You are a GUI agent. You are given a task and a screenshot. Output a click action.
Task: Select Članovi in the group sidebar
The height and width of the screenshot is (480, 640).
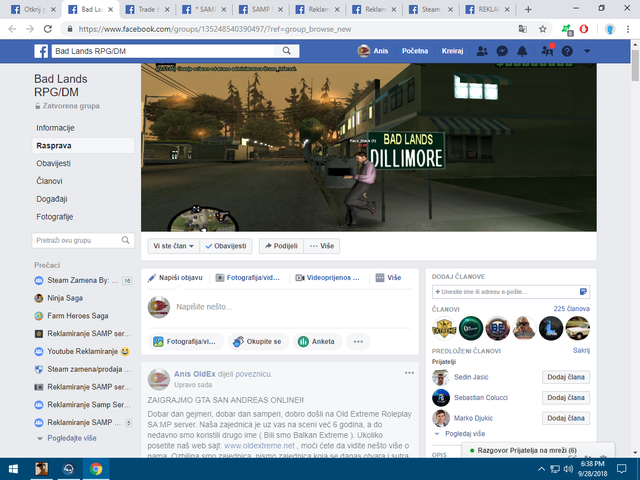[49, 181]
